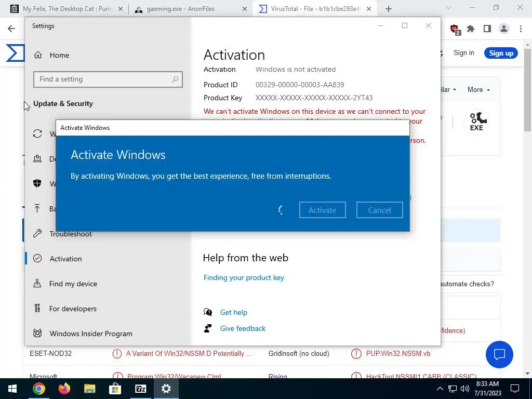Click the Activate button in dialog
This screenshot has width=532, height=399.
[x=322, y=210]
